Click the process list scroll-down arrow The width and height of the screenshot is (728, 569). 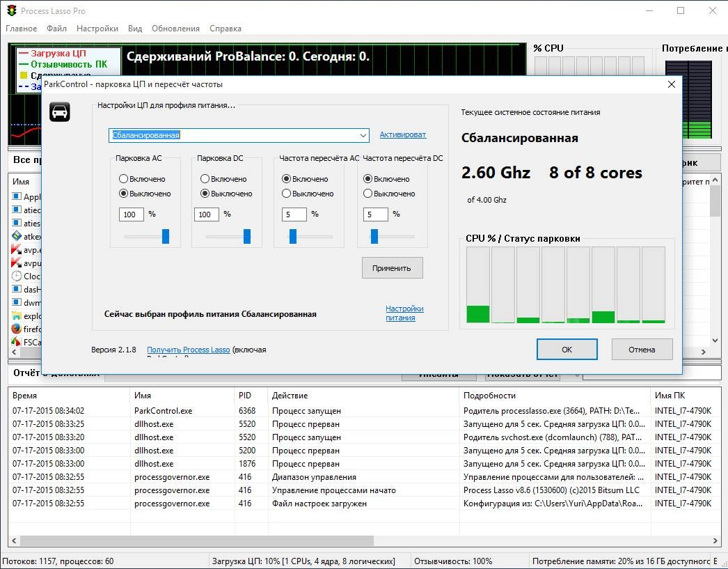pos(715,341)
